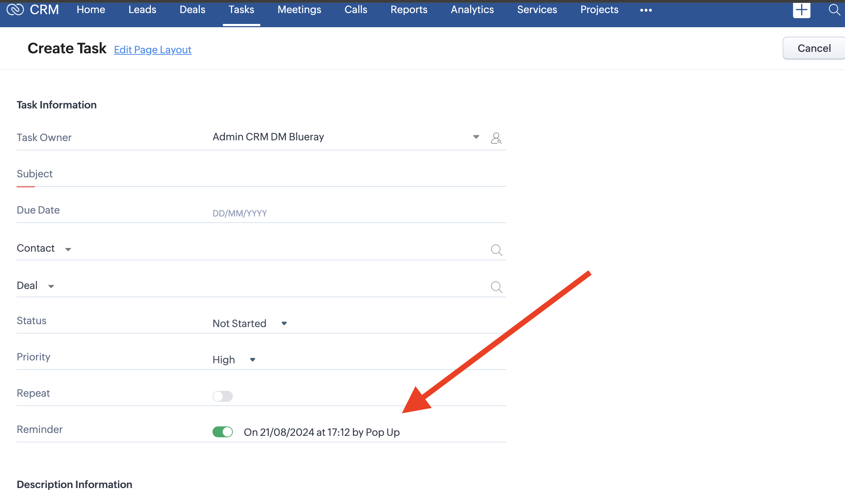
Task: Enable the Repeat toggle switch
Action: [222, 396]
